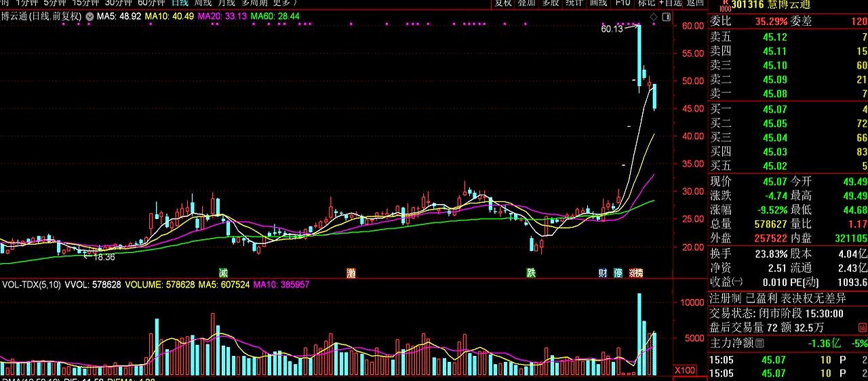Open the 统计 statistics tool
This screenshot has height=381, width=868.
[574, 3]
